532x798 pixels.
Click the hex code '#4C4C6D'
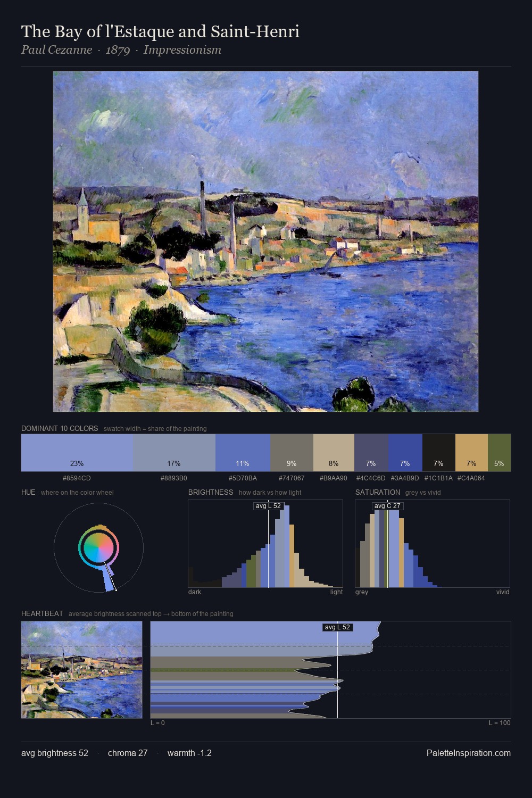coord(371,478)
